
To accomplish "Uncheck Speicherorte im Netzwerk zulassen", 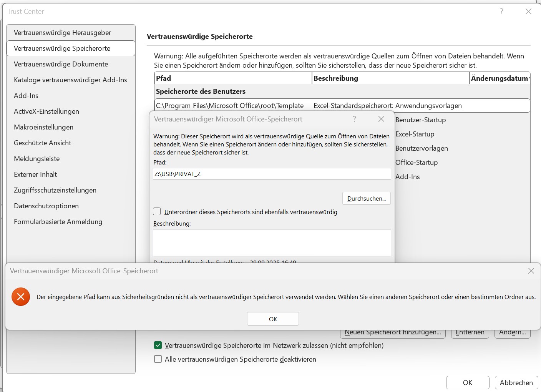I will point(158,345).
